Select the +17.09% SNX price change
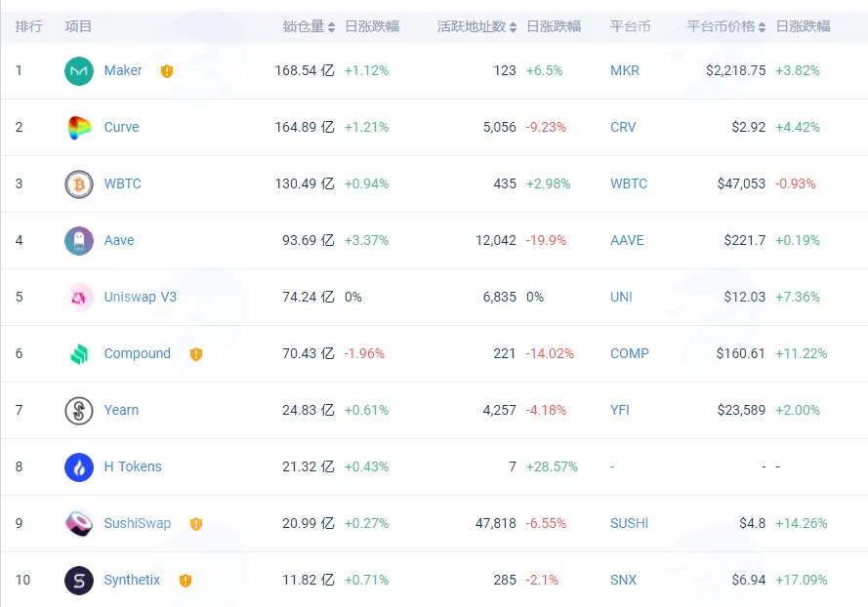The height and width of the screenshot is (607, 868). pos(802,580)
